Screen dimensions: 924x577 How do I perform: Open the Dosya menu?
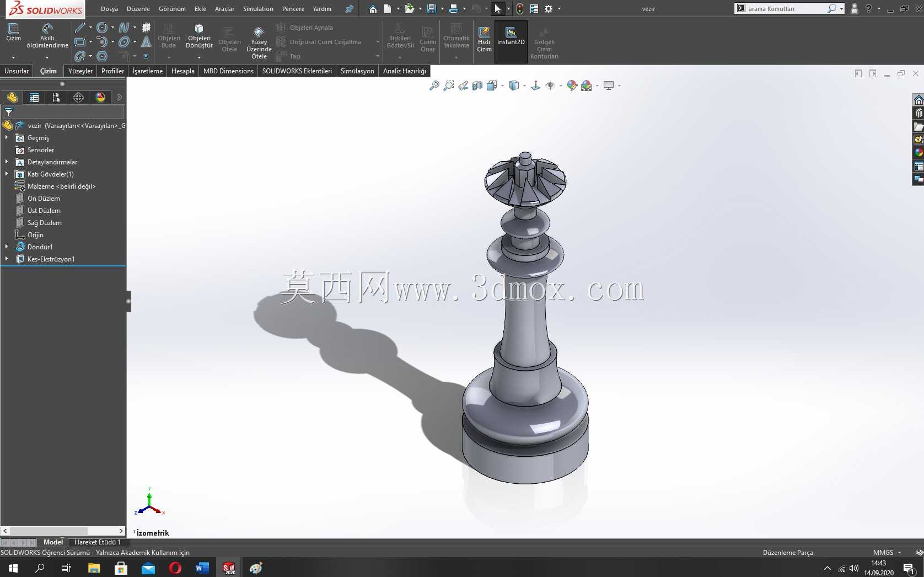pyautogui.click(x=109, y=9)
